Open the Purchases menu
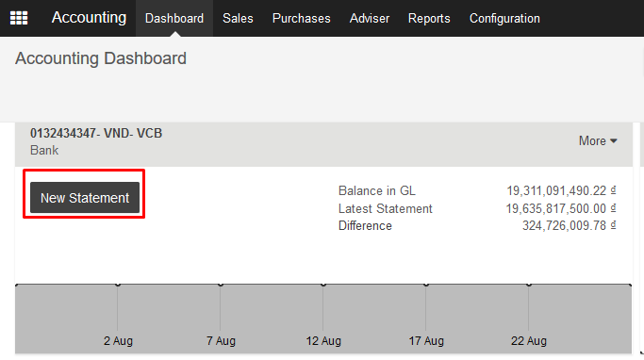 (x=301, y=18)
